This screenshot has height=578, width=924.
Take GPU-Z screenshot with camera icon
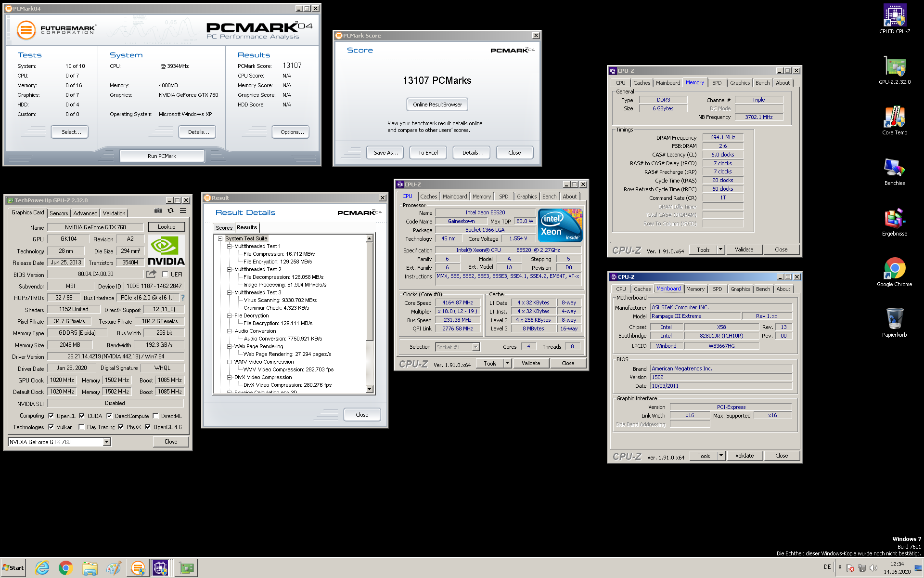[x=158, y=210]
